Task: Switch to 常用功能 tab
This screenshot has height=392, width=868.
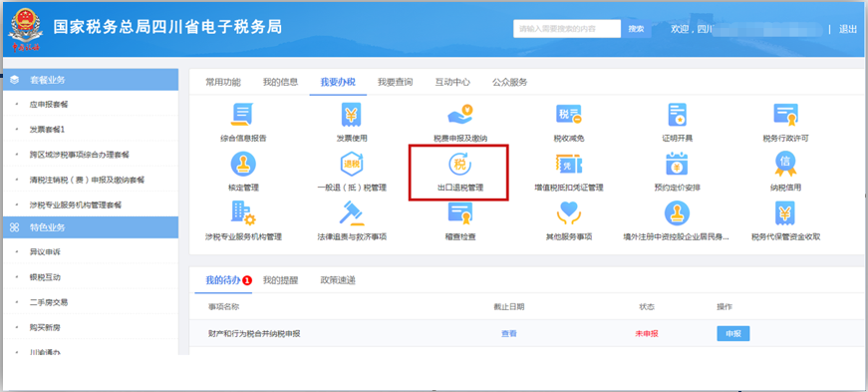Action: tap(223, 82)
